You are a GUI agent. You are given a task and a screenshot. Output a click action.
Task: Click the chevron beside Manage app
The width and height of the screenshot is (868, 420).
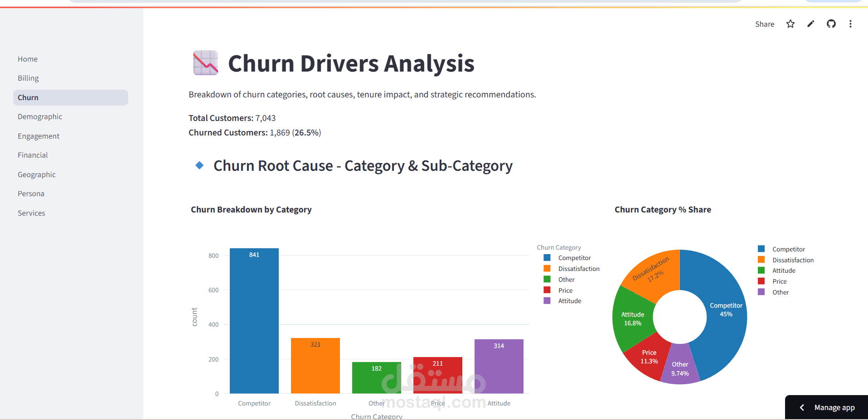802,407
